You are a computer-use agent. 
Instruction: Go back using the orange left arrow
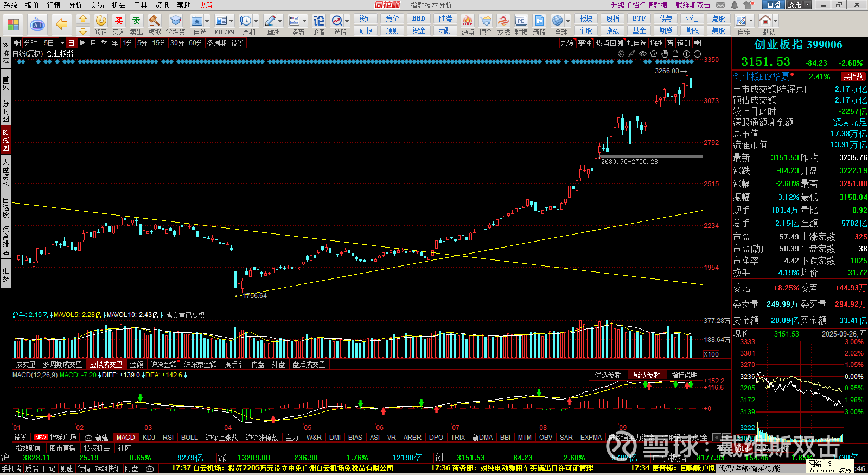tap(62, 24)
